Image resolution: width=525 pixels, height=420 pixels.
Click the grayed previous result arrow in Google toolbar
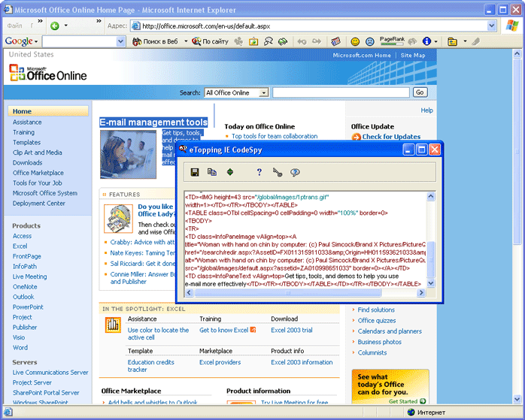[302, 41]
